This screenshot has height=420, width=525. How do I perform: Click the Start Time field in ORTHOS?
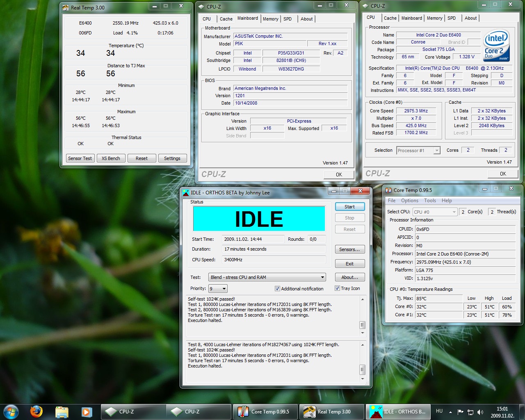pos(253,239)
